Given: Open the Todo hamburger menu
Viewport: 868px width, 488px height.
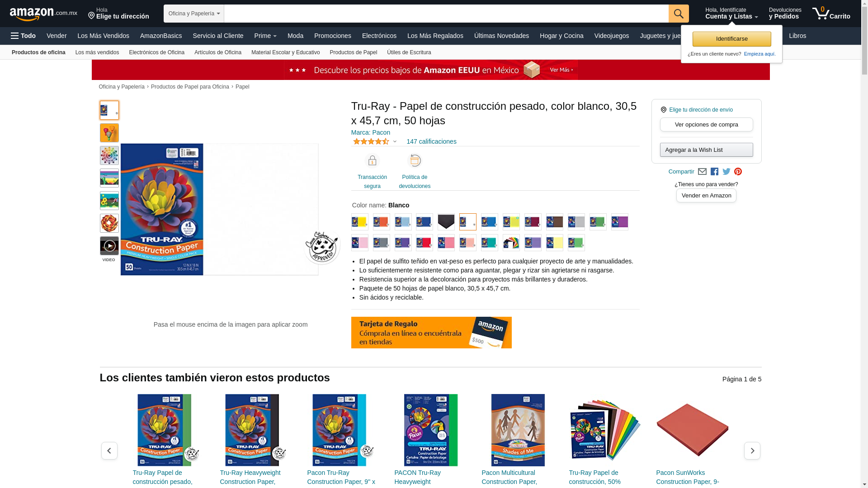Looking at the screenshot, I should pyautogui.click(x=24, y=36).
